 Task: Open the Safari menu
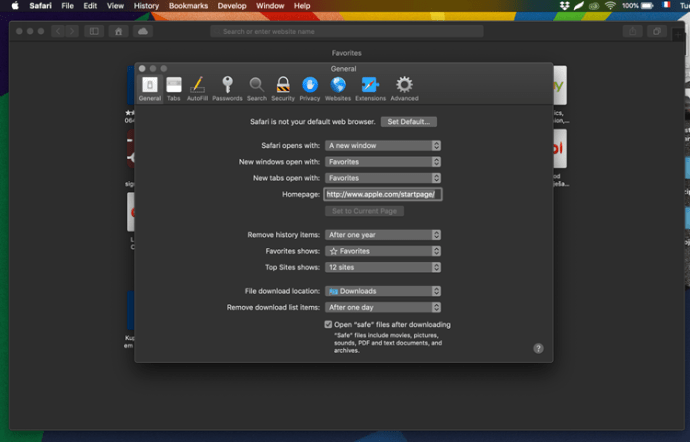(x=40, y=6)
